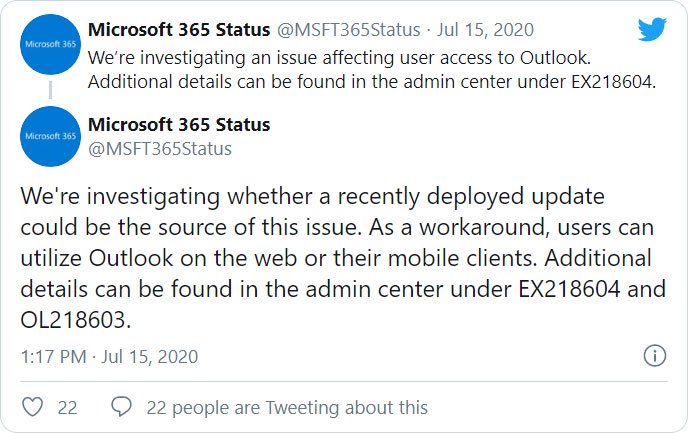The width and height of the screenshot is (688, 433).
Task: Like the tweet with the heart icon
Action: 33,407
